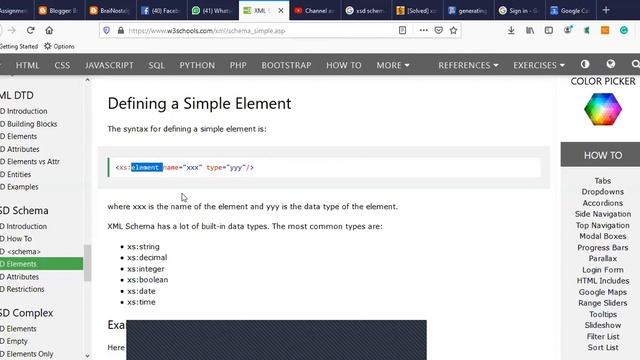The image size is (640, 360).
Task: Switch to the Facebook tab
Action: [161, 11]
